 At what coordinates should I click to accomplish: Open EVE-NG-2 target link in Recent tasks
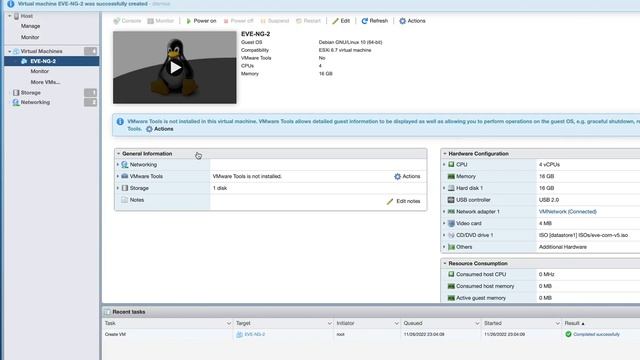[255, 334]
